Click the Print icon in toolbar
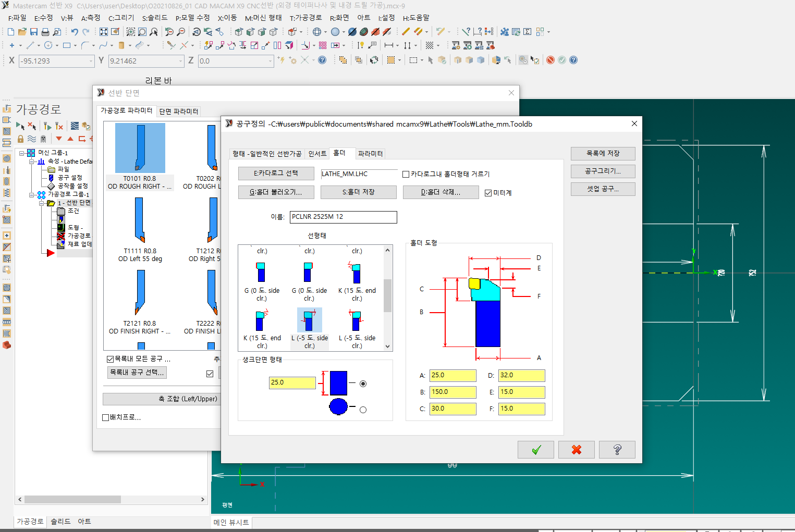795x532 pixels. pyautogui.click(x=45, y=32)
